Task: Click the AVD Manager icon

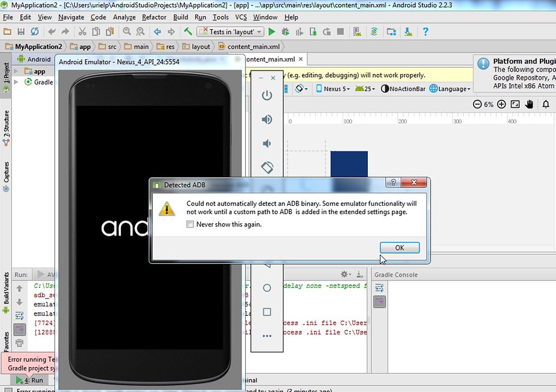Action: [x=358, y=32]
